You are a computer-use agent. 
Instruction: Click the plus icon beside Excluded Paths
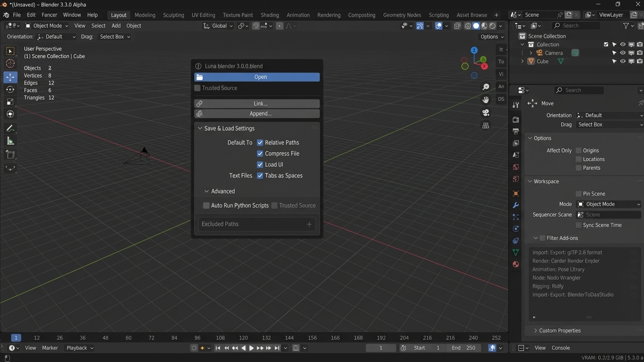[x=309, y=224]
